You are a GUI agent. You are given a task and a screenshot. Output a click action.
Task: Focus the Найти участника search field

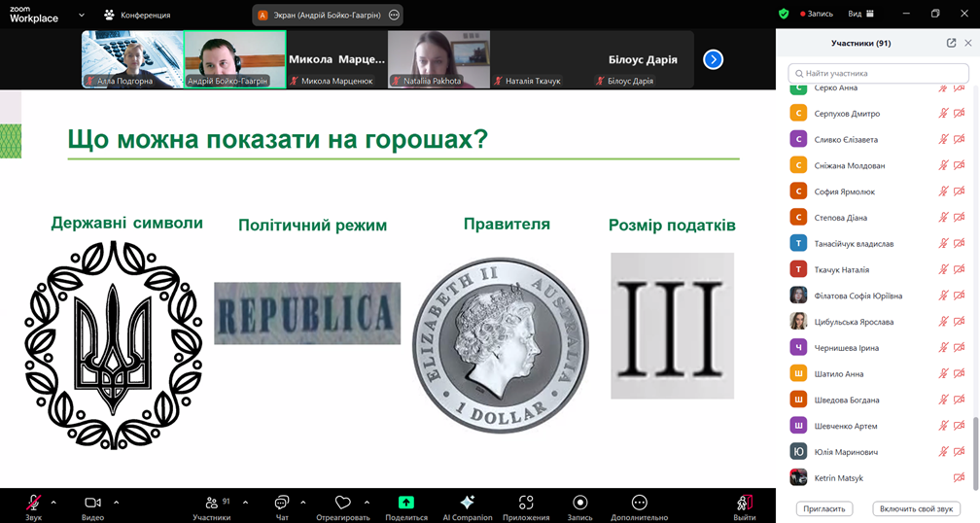click(x=878, y=73)
